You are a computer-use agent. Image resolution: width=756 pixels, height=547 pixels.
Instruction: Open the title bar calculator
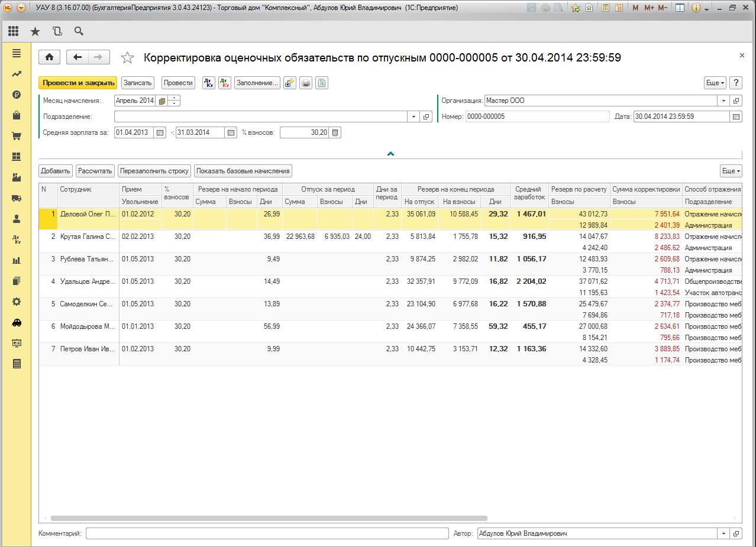pyautogui.click(x=605, y=8)
